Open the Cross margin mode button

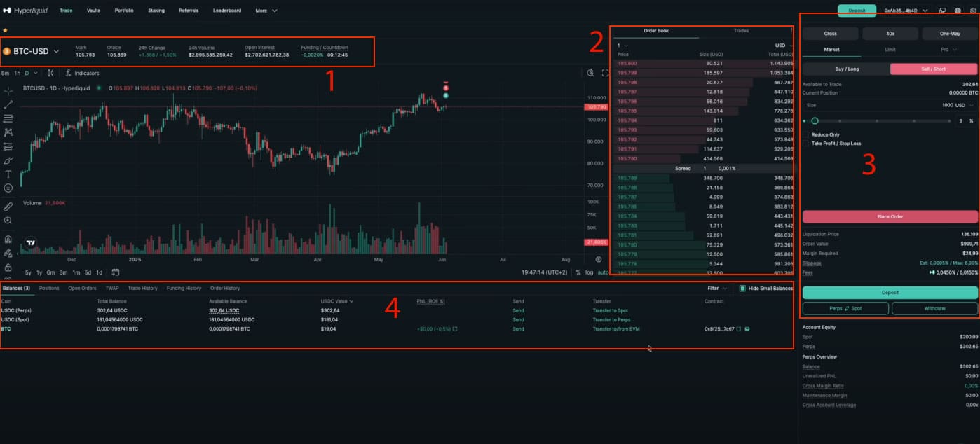tap(830, 33)
